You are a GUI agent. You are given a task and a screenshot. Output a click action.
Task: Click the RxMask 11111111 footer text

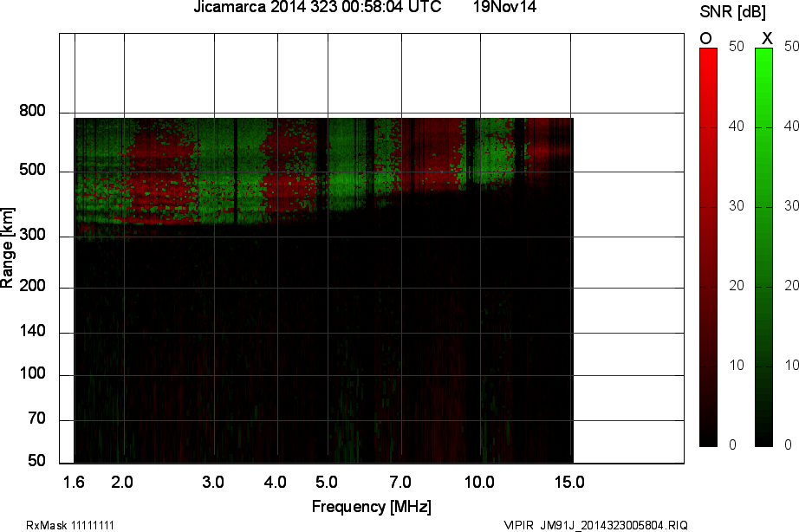(x=70, y=525)
